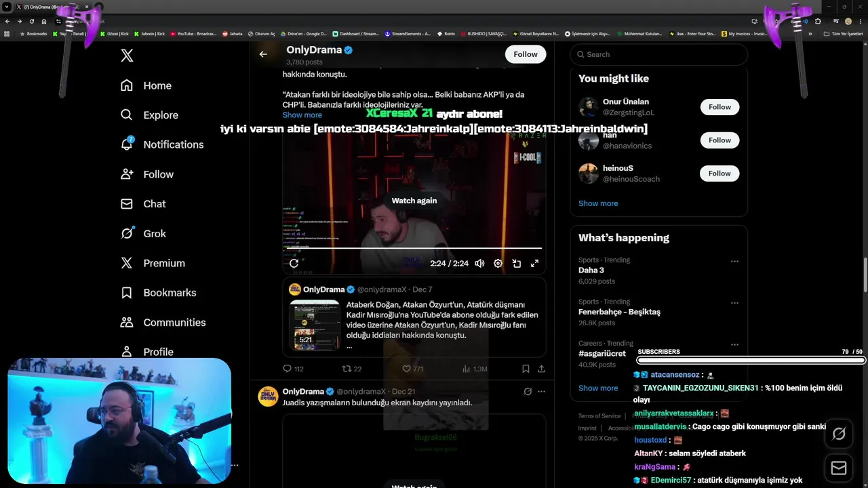
Task: Open Premium in sidebar
Action: point(153,263)
